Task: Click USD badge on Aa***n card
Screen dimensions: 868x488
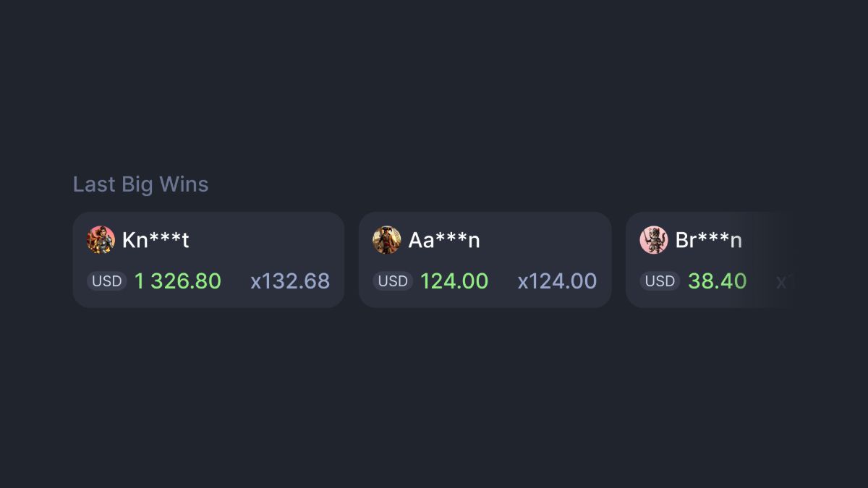Action: click(393, 281)
